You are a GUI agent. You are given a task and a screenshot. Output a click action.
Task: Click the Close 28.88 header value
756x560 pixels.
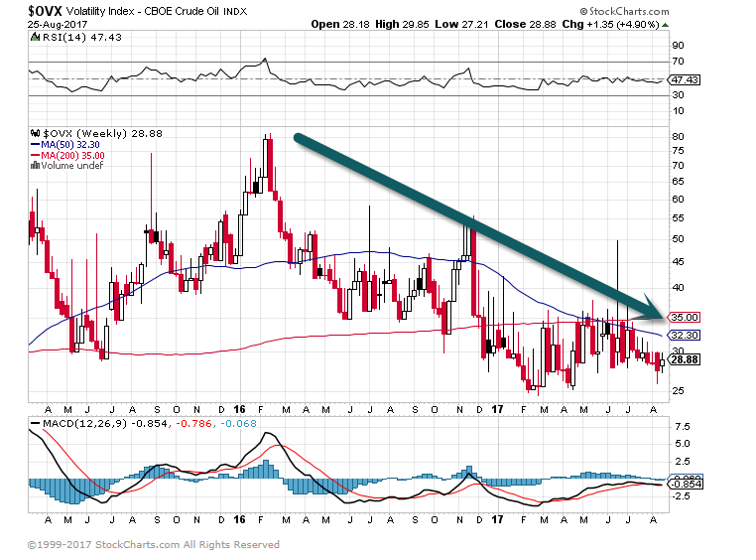[x=525, y=24]
